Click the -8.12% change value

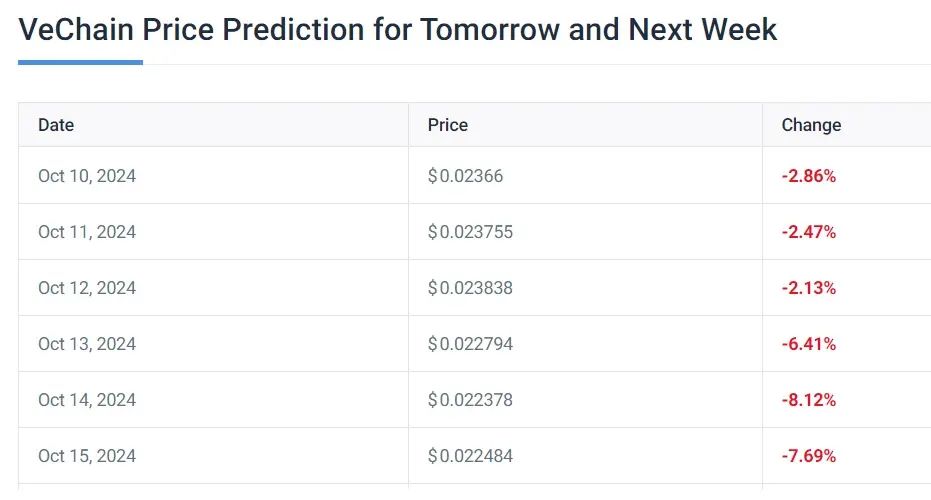[x=809, y=400]
